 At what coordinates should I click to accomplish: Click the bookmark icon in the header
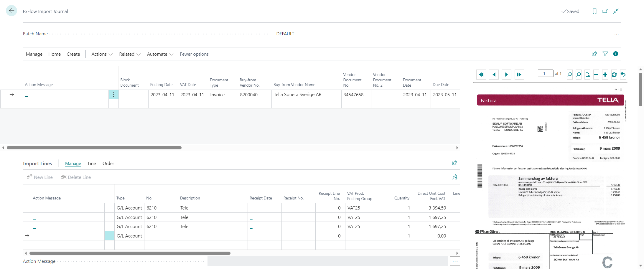(x=594, y=11)
